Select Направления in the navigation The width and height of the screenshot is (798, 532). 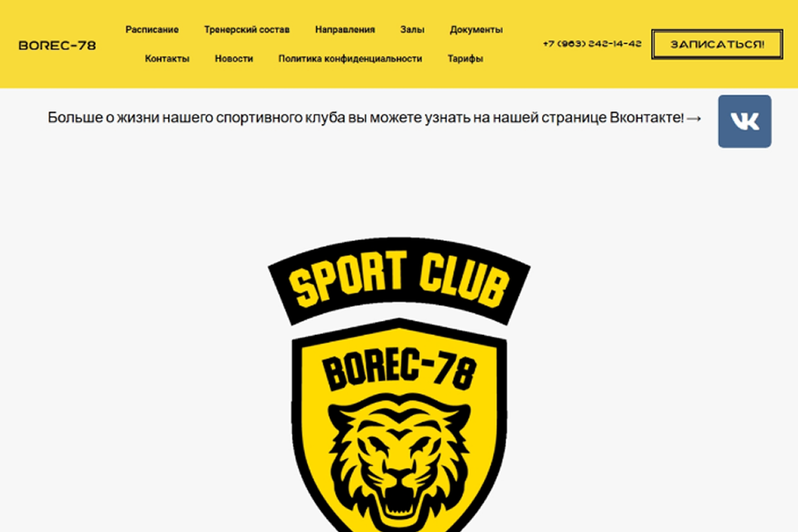[344, 30]
